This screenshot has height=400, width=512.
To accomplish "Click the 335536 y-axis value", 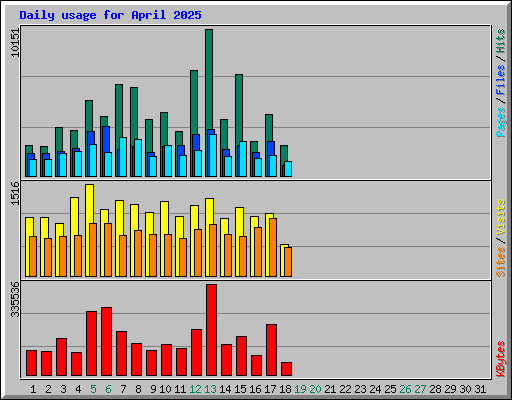I will [15, 299].
